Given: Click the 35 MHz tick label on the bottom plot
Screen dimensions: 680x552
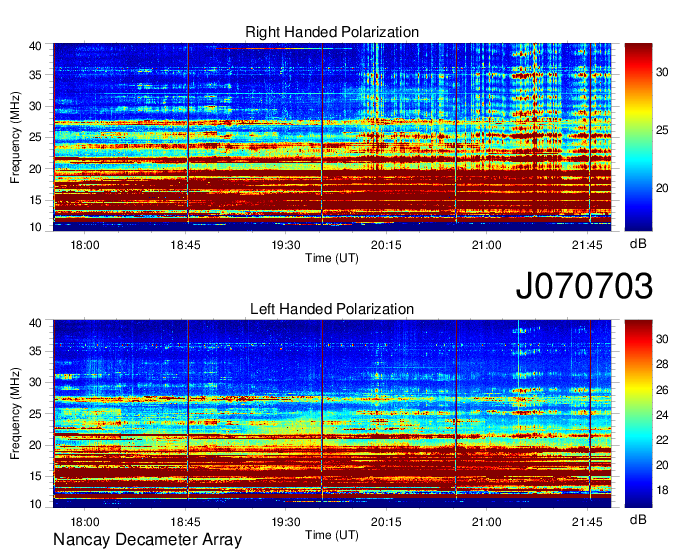Looking at the screenshot, I should pos(35,351).
